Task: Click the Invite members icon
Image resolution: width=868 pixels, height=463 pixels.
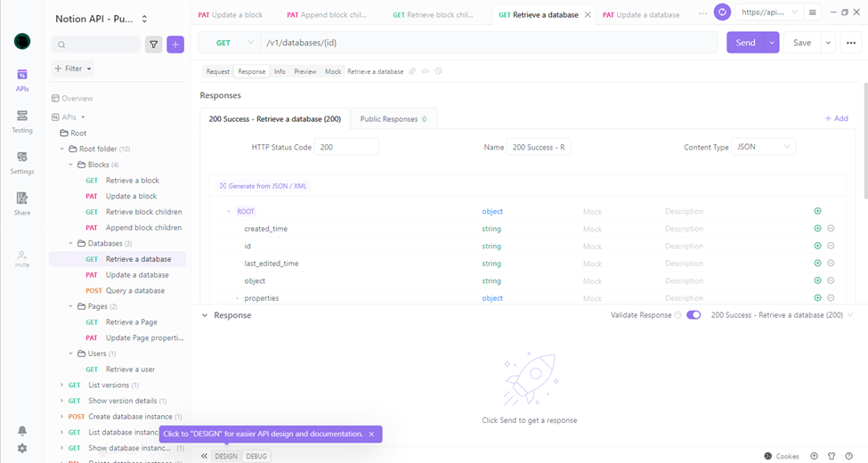Action: [22, 255]
